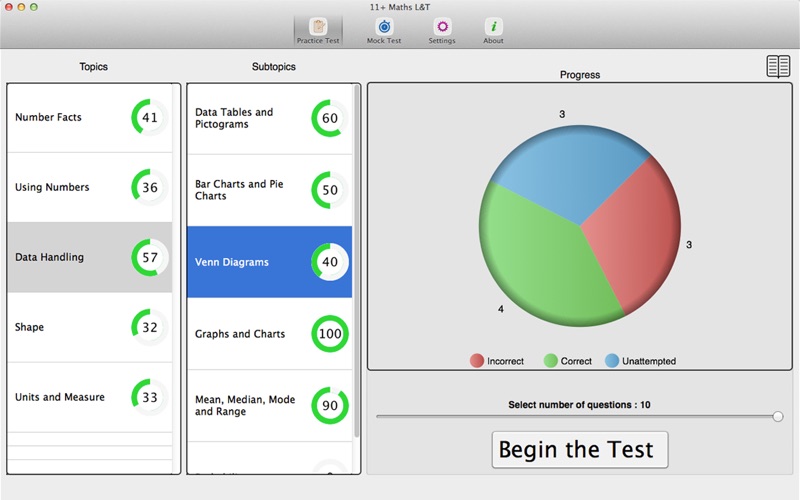Select the Using Numbers topic
The height and width of the screenshot is (500, 800).
pos(90,187)
